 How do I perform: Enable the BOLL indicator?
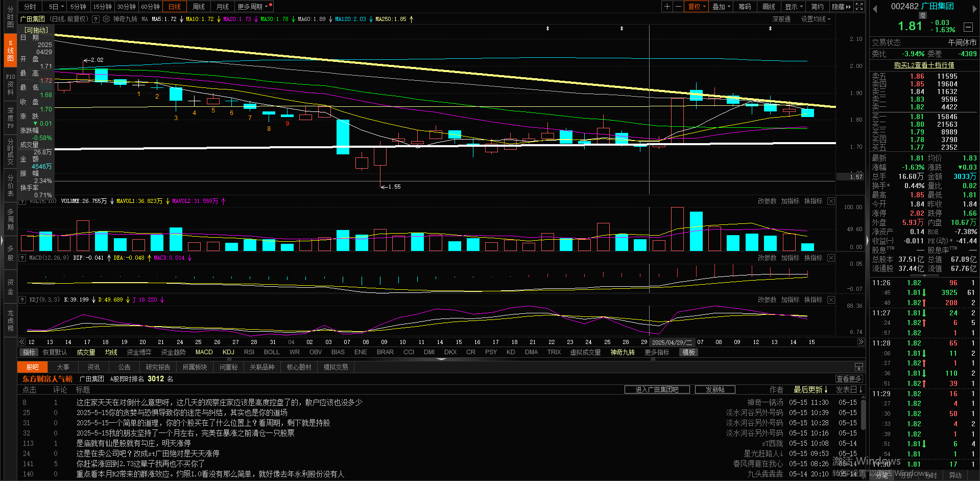[x=272, y=352]
